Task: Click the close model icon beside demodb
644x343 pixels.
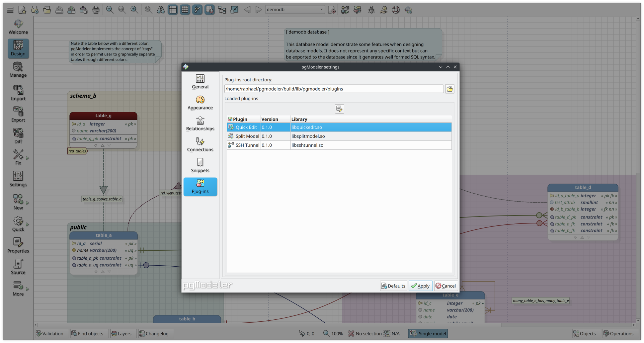Action: (x=332, y=10)
